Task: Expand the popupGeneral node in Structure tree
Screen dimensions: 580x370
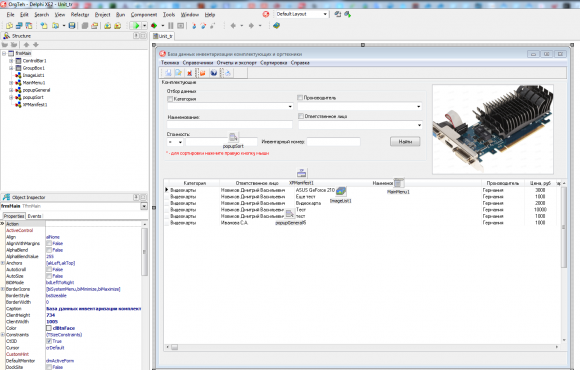Action: click(11, 90)
